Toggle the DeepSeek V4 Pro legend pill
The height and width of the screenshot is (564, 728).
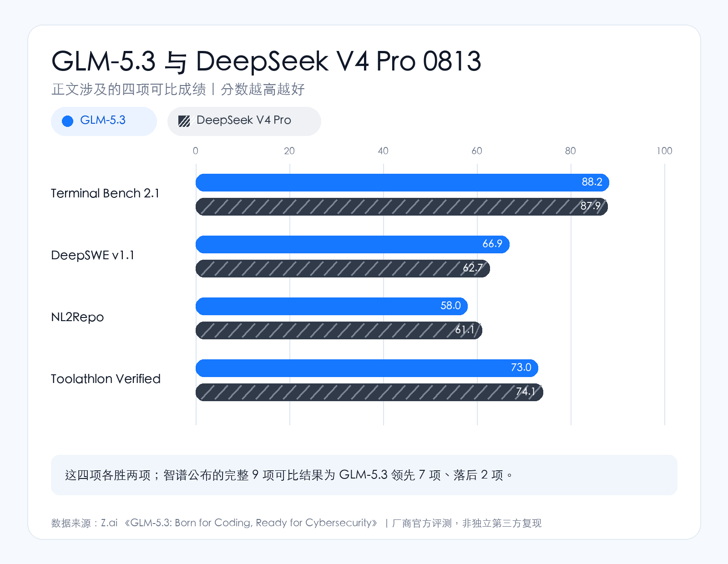244,121
